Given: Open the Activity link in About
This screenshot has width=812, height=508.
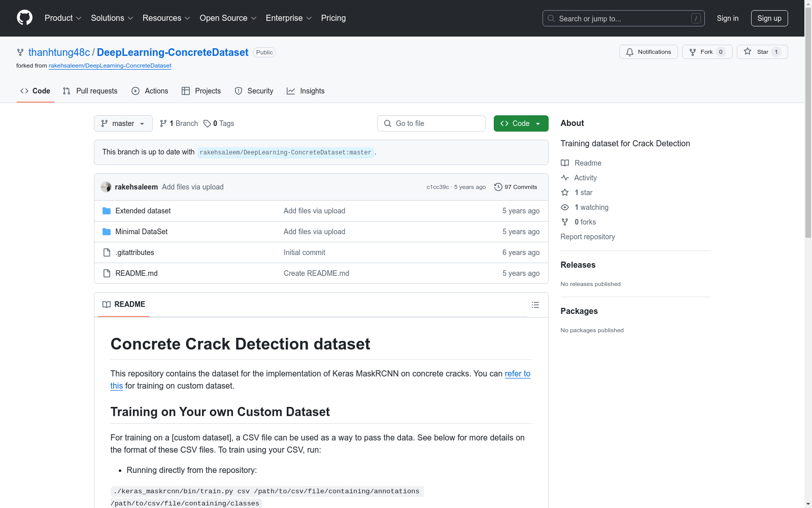Looking at the screenshot, I should pyautogui.click(x=579, y=178).
